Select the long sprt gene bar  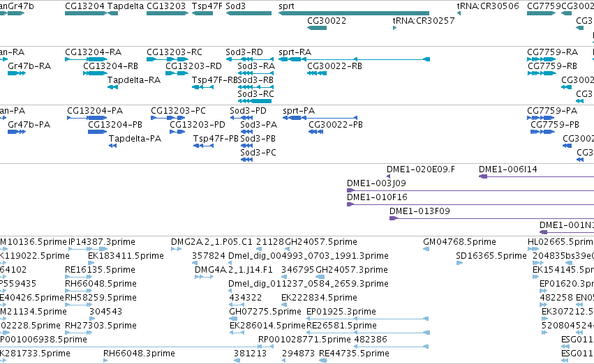point(354,13)
